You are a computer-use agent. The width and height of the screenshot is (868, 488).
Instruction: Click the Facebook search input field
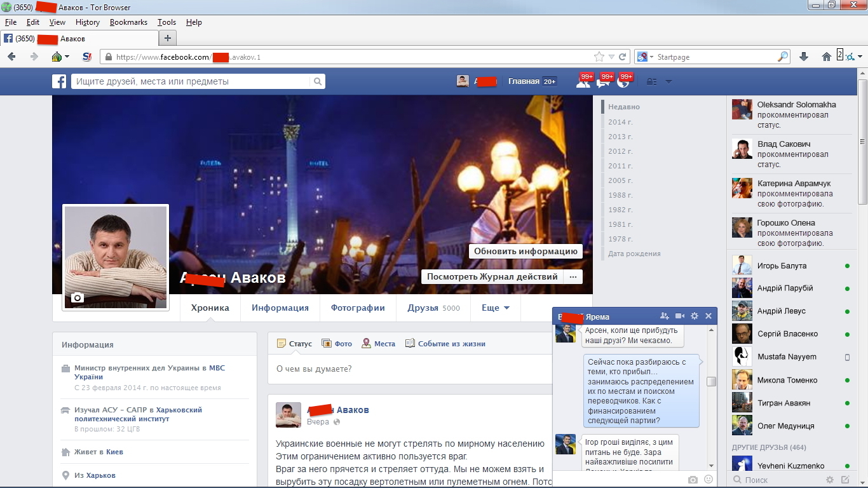pos(191,81)
